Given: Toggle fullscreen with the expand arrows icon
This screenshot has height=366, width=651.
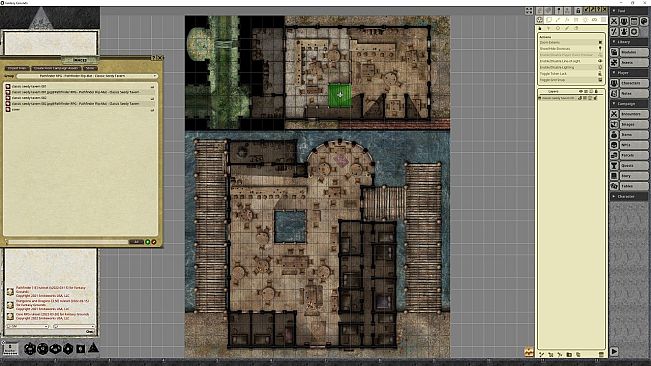Looking at the screenshot, I should (529, 11).
